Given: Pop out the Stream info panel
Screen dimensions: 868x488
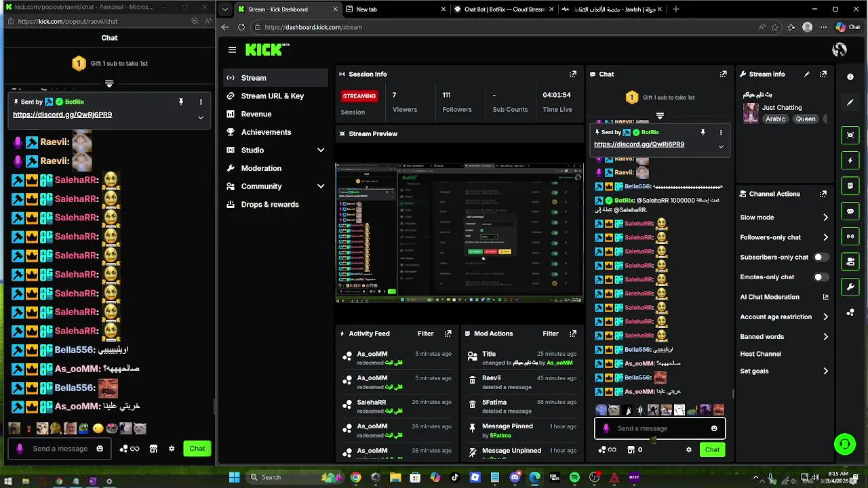Looking at the screenshot, I should coord(823,74).
